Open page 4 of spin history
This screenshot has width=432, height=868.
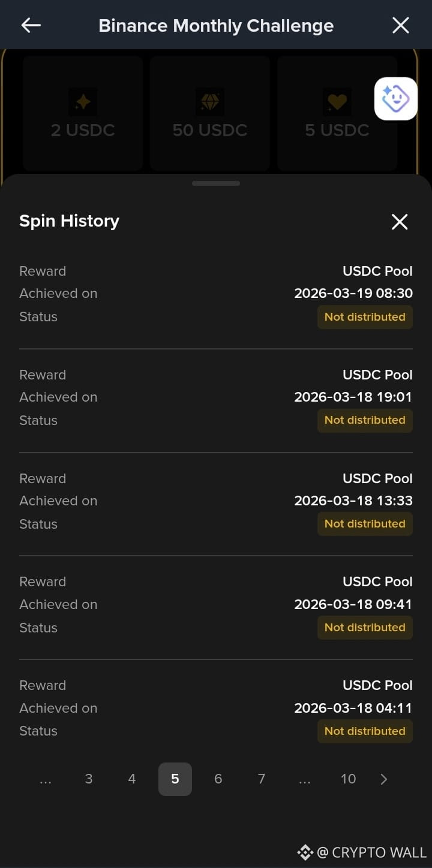coord(132,779)
